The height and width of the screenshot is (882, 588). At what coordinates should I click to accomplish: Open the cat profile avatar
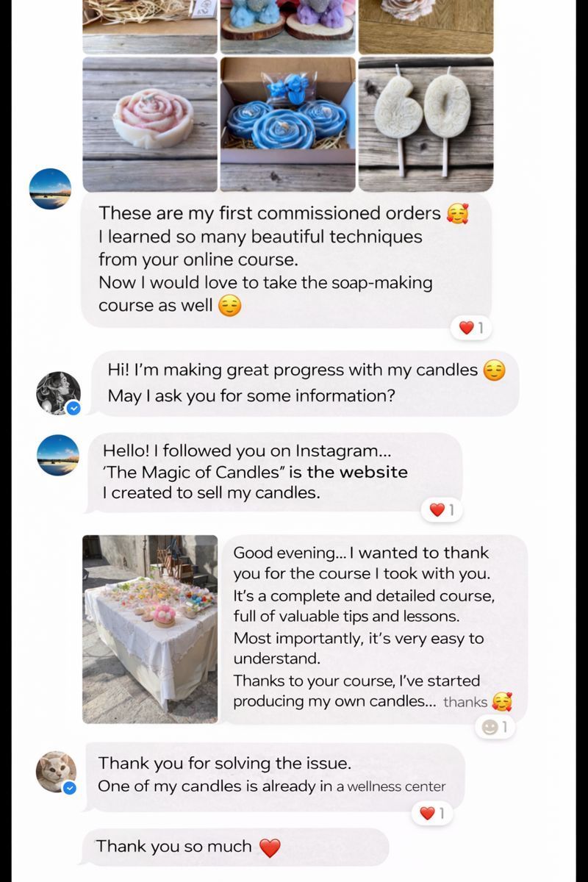point(57,772)
